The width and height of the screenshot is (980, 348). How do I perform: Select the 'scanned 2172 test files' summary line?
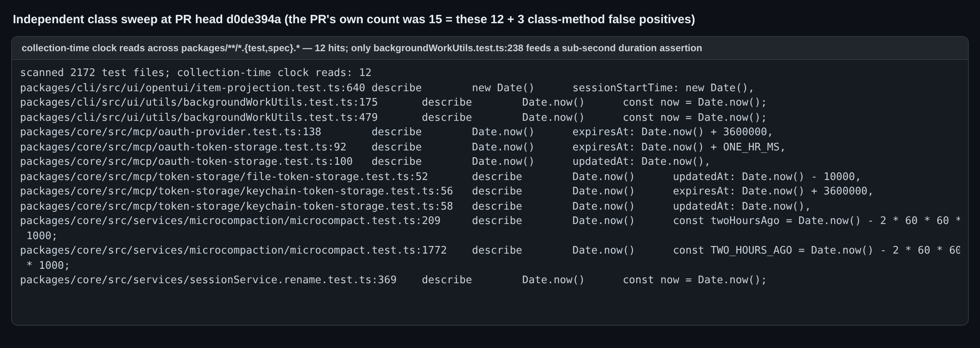click(196, 72)
